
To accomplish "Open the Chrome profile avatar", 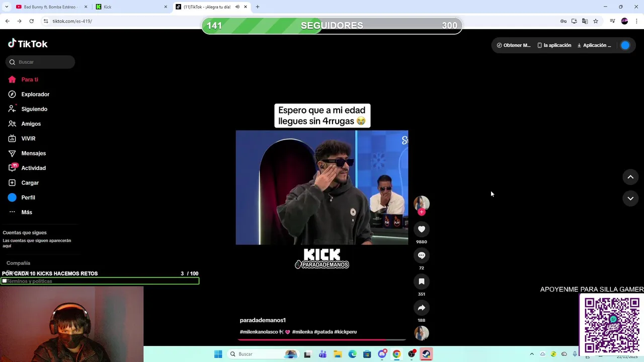I will (x=624, y=21).
